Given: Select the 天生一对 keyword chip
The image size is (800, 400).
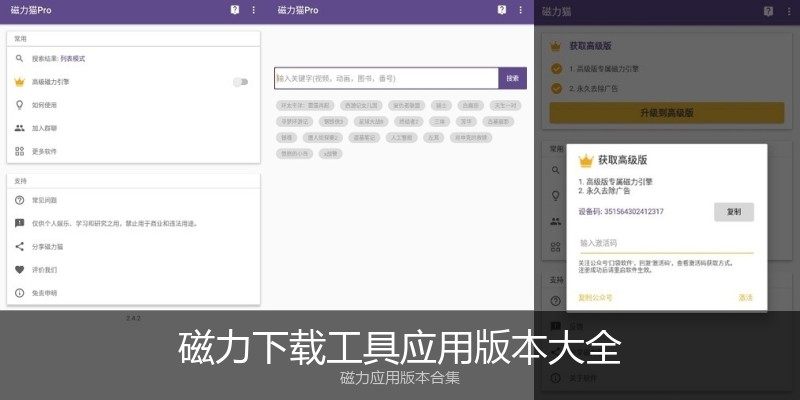Looking at the screenshot, I should click(505, 106).
